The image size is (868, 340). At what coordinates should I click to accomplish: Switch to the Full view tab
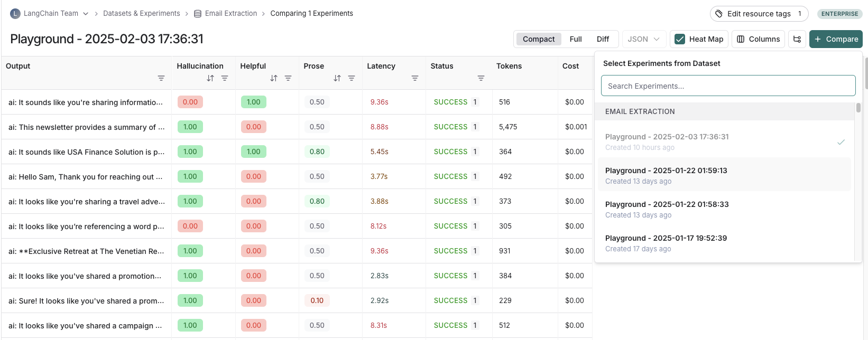point(576,39)
